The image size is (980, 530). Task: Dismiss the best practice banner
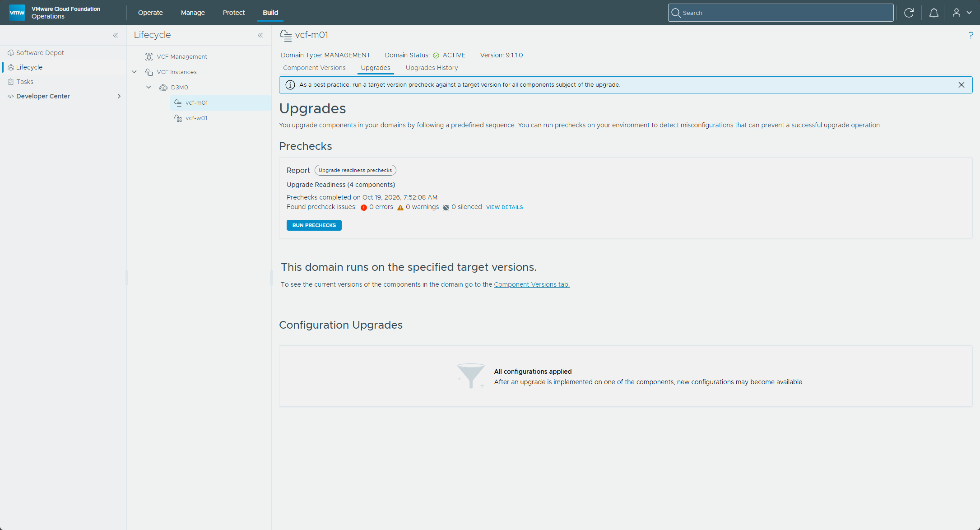coord(961,85)
